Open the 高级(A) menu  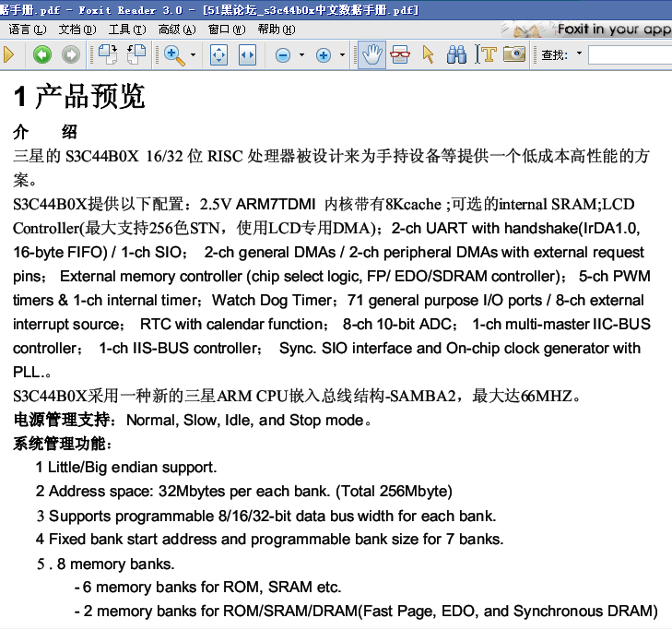point(177,30)
